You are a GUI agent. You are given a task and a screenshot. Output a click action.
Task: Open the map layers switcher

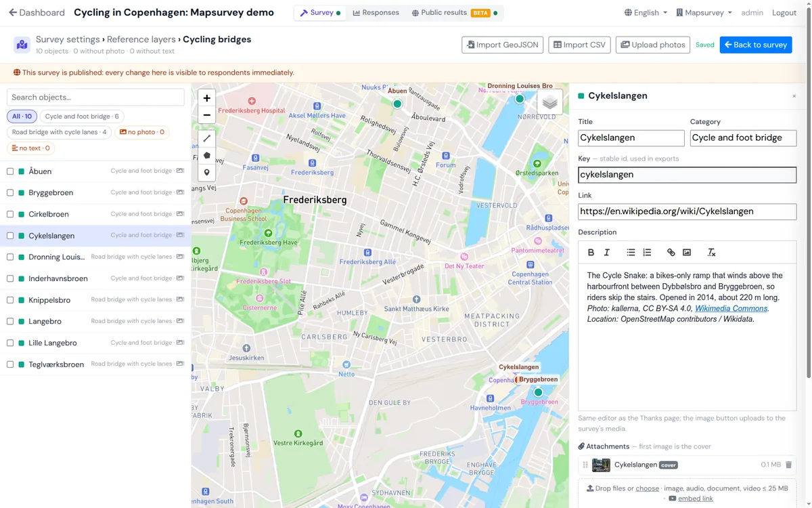point(550,103)
